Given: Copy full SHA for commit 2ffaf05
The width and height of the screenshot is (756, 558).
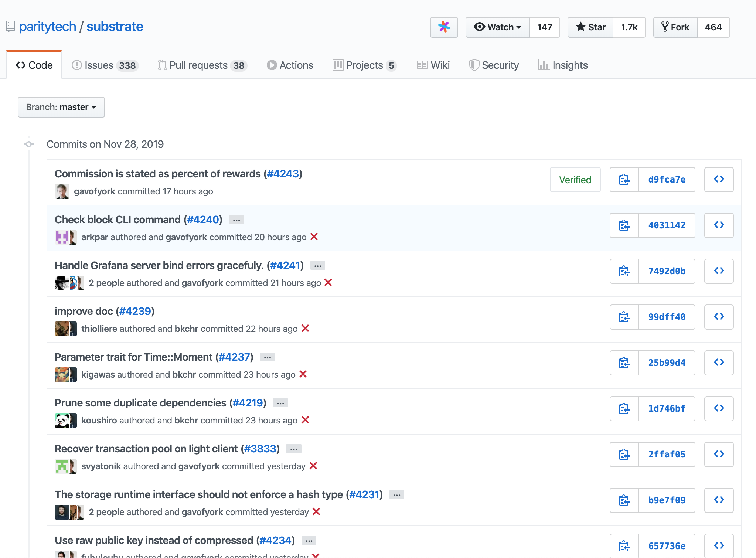Looking at the screenshot, I should coord(624,455).
